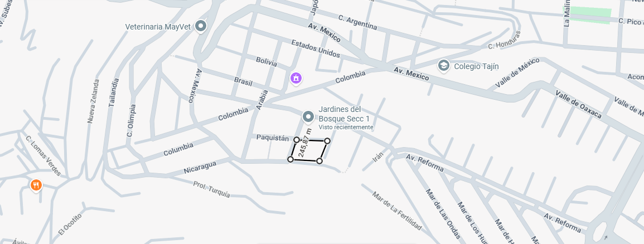Viewport: 644px width, 244px height.
Task: Select the measurement vertex at Nicaragua street's end
Action: coord(290,159)
